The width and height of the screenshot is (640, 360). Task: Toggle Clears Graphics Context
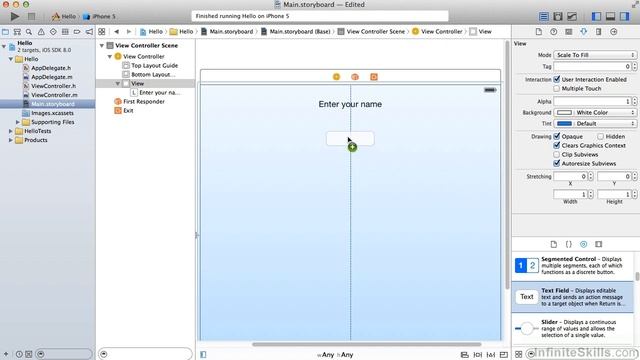tap(557, 145)
